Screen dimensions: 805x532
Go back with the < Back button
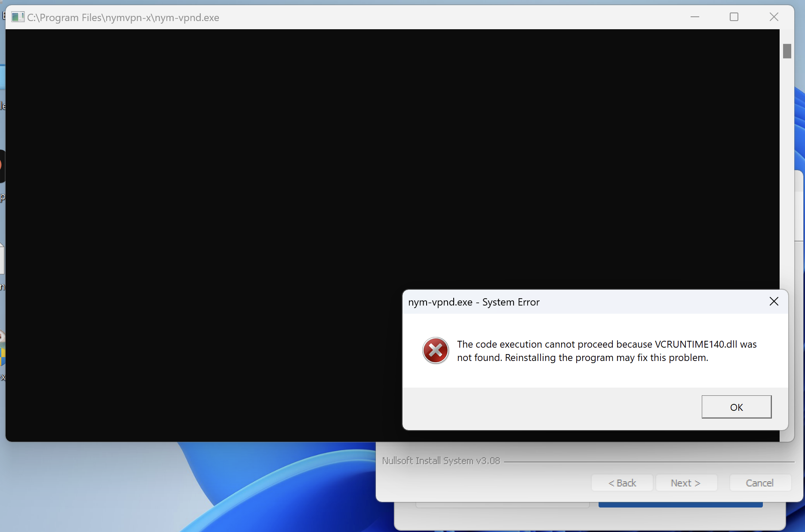622,483
